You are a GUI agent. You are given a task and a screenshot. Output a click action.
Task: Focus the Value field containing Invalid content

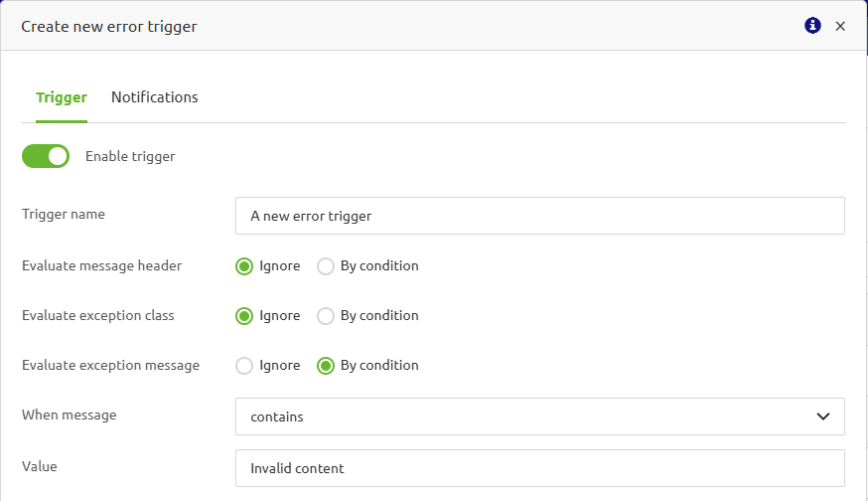pyautogui.click(x=539, y=468)
